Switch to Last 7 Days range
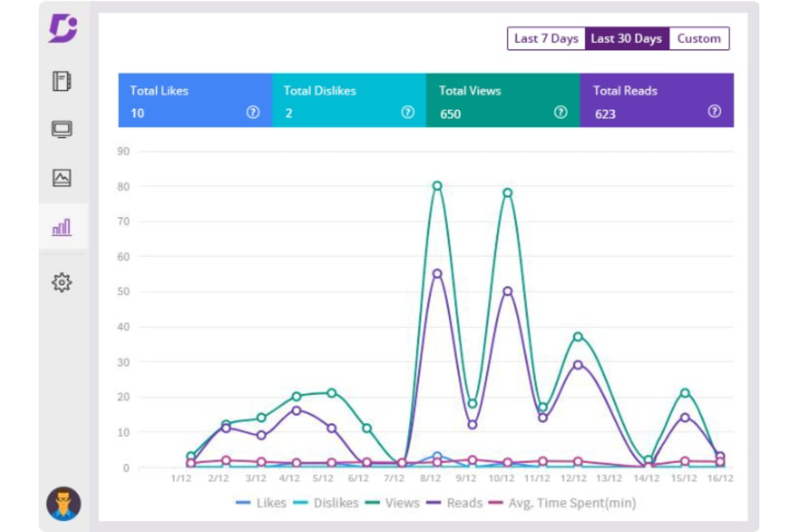798x532 pixels. (546, 39)
